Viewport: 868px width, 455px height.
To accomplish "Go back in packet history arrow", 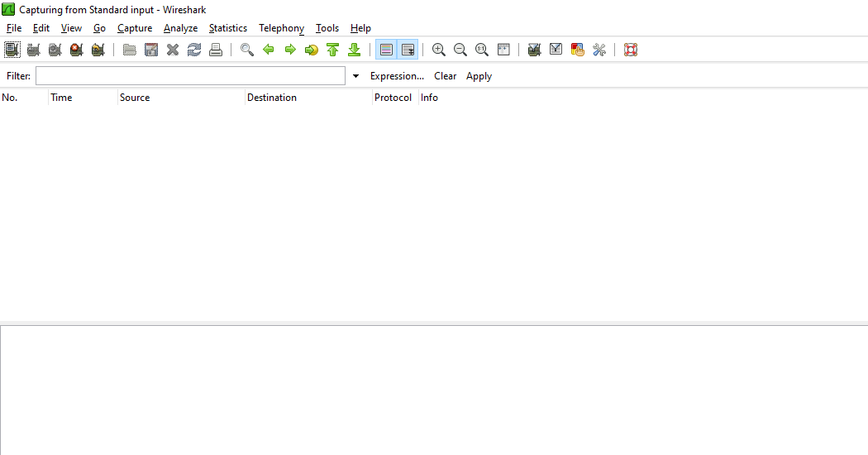I will 269,50.
